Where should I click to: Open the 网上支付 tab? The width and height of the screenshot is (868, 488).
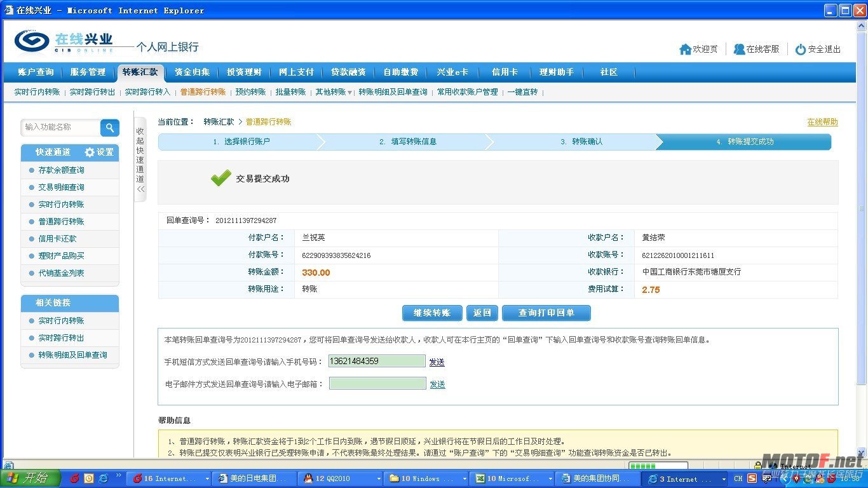297,72
